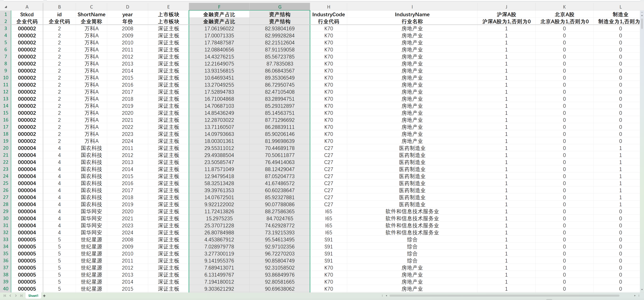Select row 20 header
The height and width of the screenshot is (300, 644).
point(6,148)
